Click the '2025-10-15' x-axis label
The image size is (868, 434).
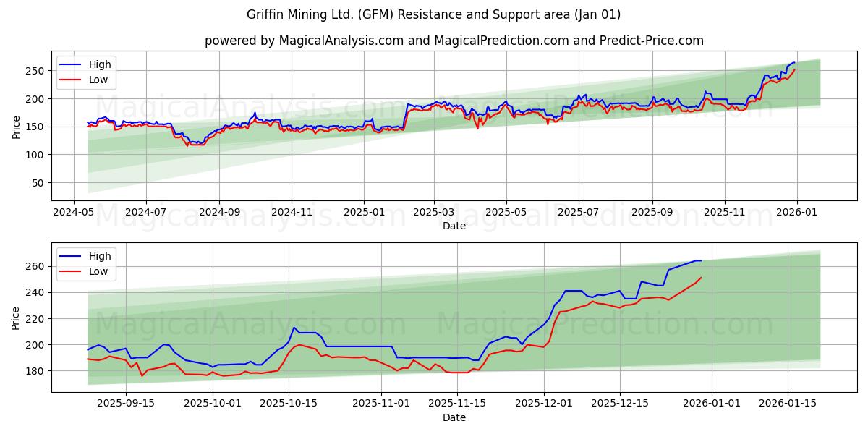[288, 405]
